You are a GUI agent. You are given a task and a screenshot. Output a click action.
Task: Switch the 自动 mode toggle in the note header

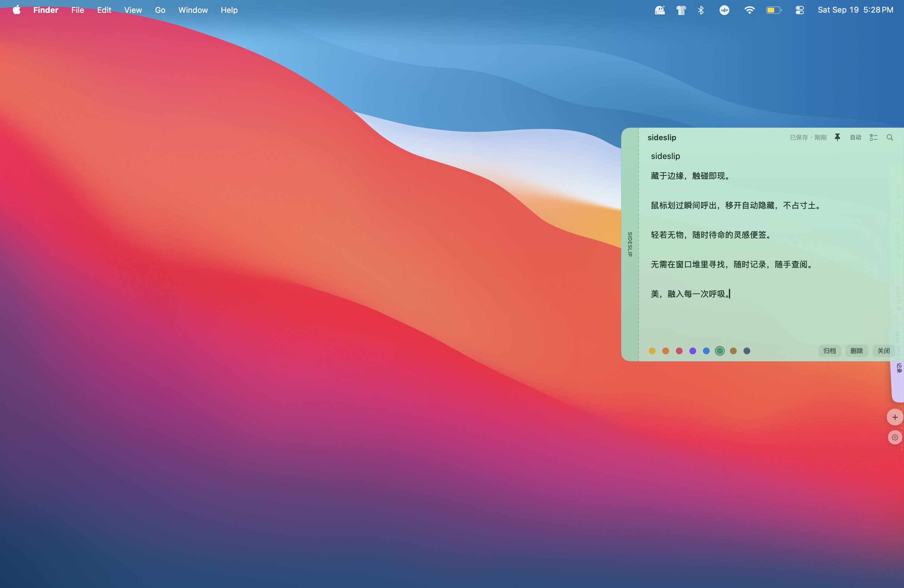point(855,137)
